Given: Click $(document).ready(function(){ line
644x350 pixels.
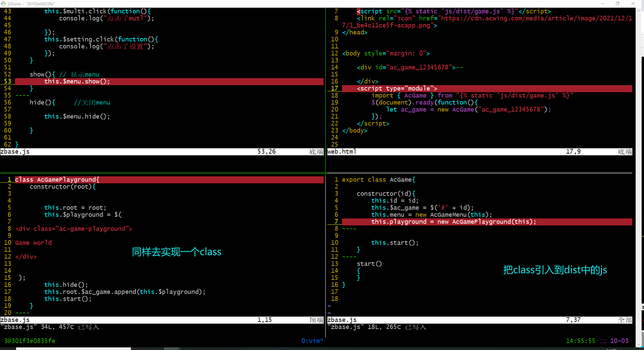Looking at the screenshot, I should 425,103.
